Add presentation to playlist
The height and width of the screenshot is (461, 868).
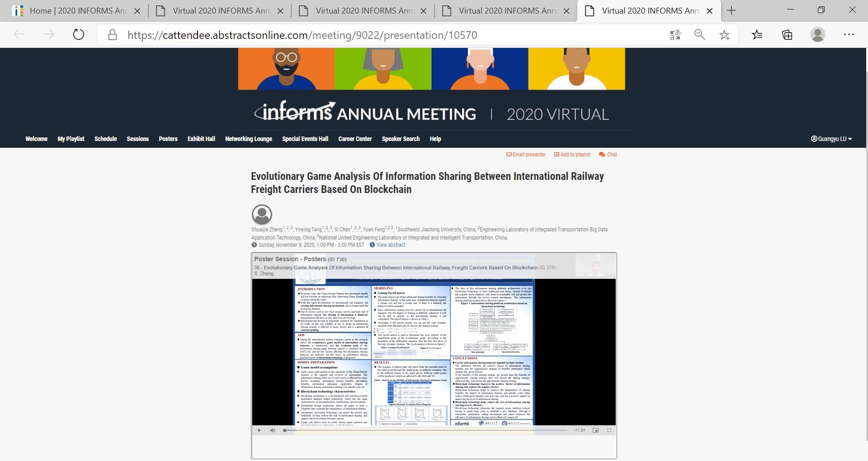(x=572, y=155)
